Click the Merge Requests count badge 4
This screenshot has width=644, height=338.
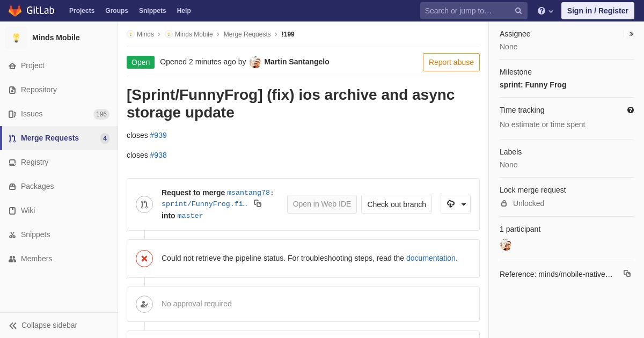coord(105,138)
